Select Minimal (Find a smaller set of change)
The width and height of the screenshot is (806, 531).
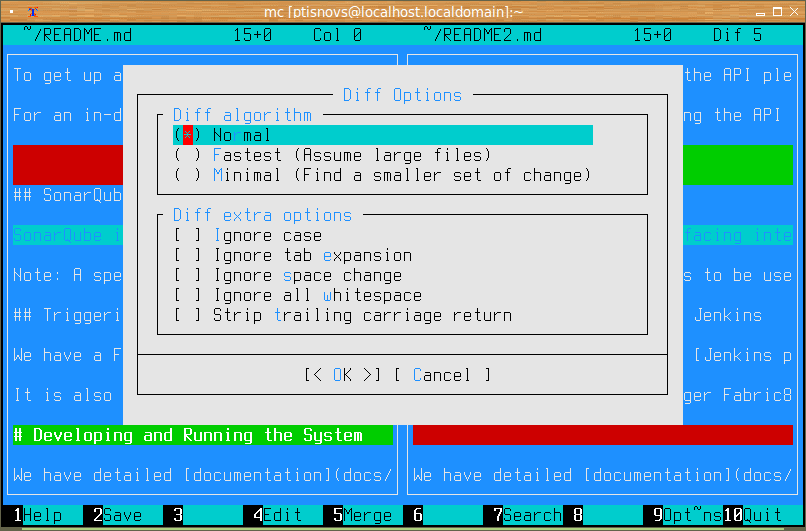click(382, 175)
